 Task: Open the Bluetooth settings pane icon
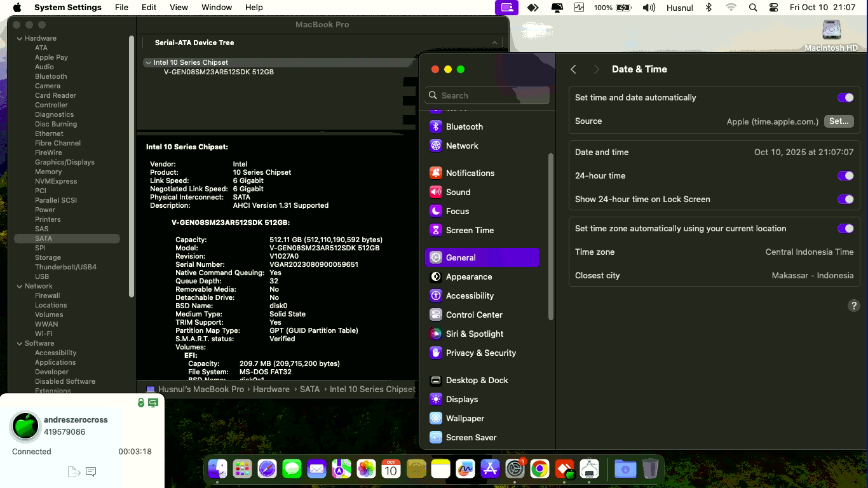coord(435,126)
